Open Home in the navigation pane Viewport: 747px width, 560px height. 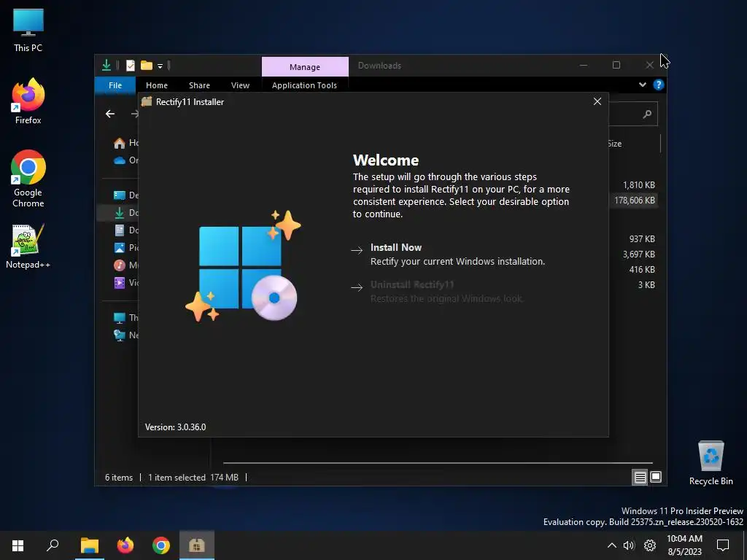(125, 143)
